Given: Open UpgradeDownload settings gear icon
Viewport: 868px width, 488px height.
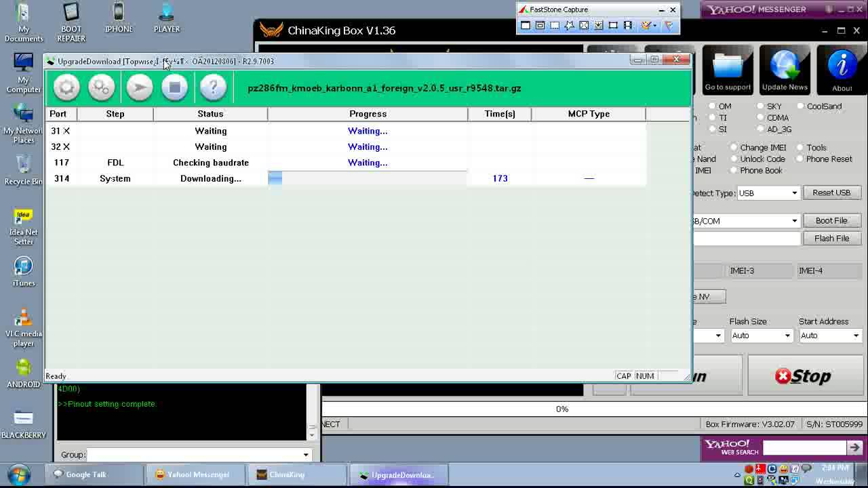Looking at the screenshot, I should point(66,87).
